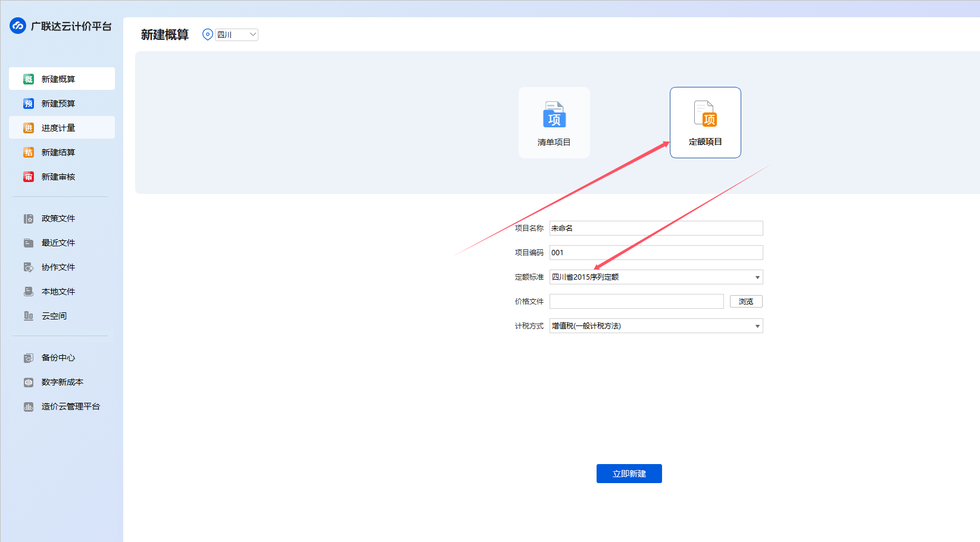980x542 pixels.
Task: Select the 清单项目 project type card
Action: (x=554, y=123)
